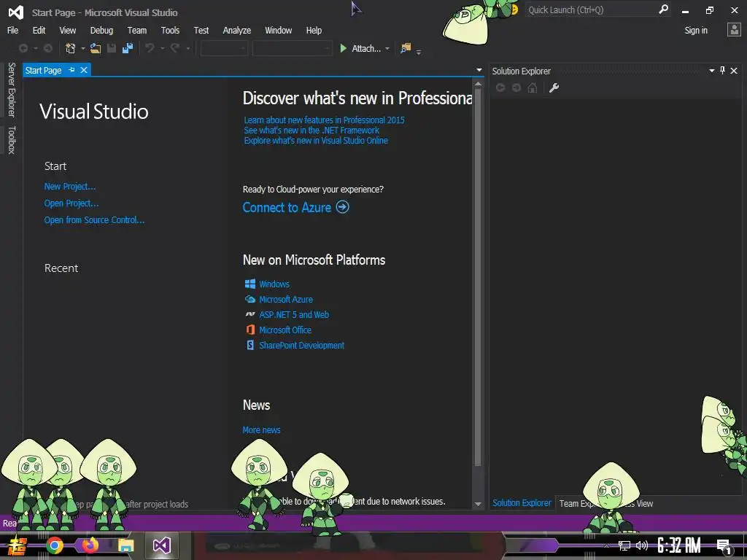
Task: Click the Navigate Backward toolbar icon
Action: (x=23, y=48)
